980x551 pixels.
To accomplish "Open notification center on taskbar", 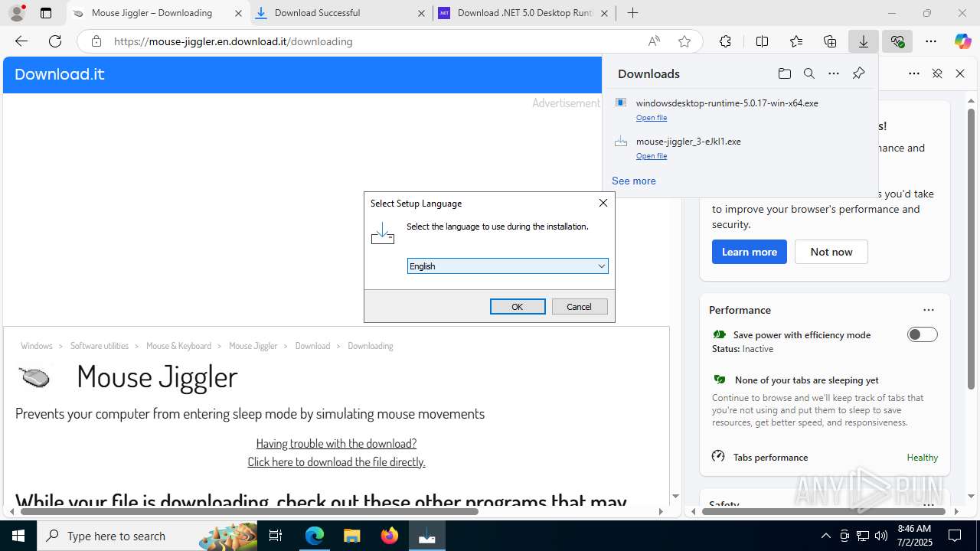I will [x=955, y=536].
